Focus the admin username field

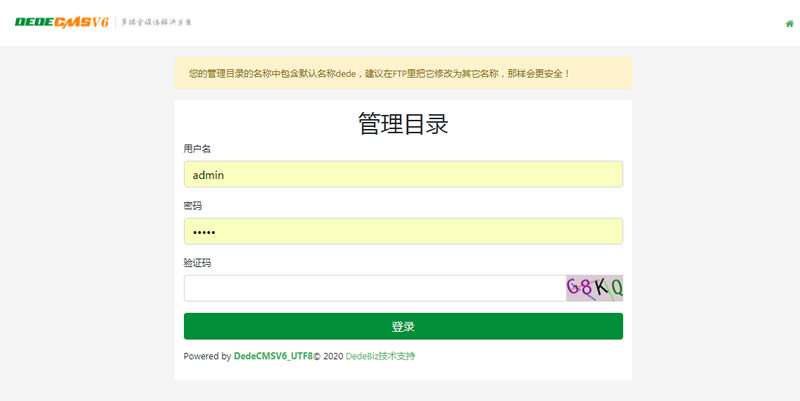[403, 174]
